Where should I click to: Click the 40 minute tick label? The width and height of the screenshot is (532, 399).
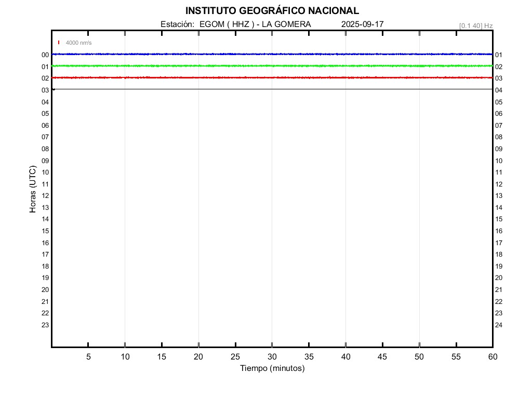point(345,356)
